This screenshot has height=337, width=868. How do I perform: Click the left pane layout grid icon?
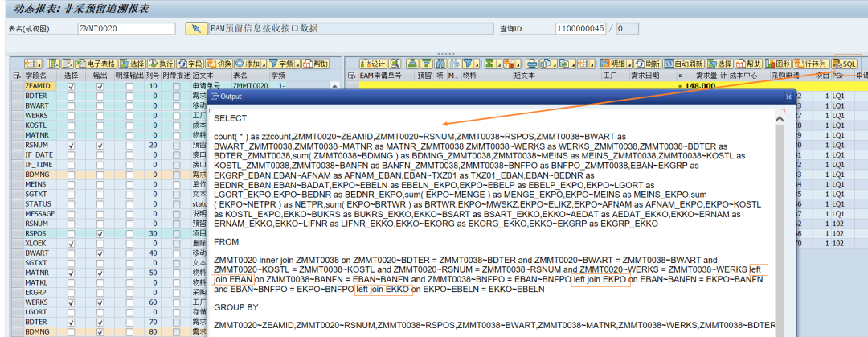[31, 64]
